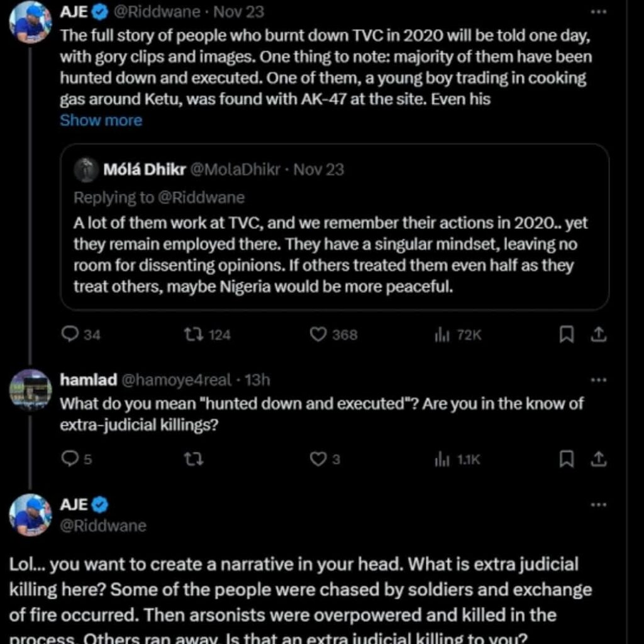Open the quoted Mólá Dhikr tweet

coord(334,250)
